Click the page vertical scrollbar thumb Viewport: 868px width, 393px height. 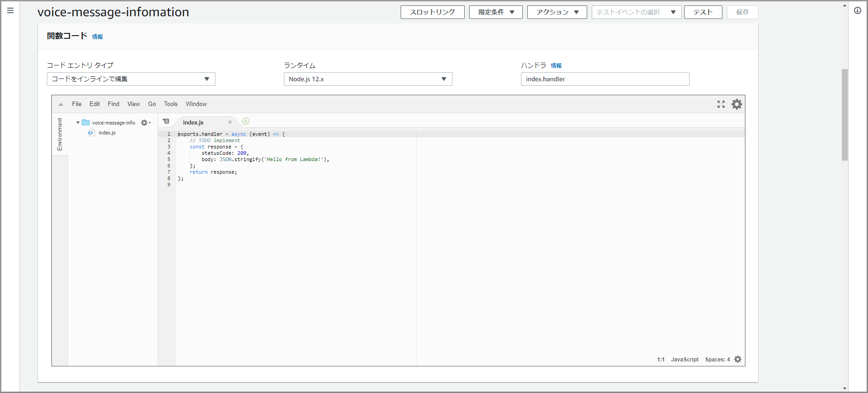(845, 115)
